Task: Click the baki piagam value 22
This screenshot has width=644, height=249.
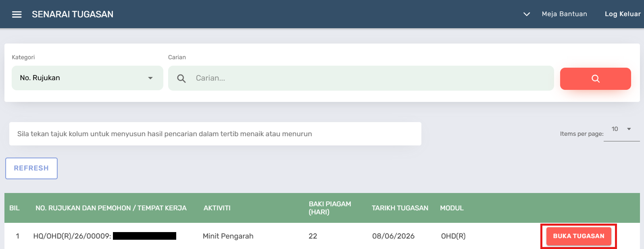Action: [x=313, y=236]
